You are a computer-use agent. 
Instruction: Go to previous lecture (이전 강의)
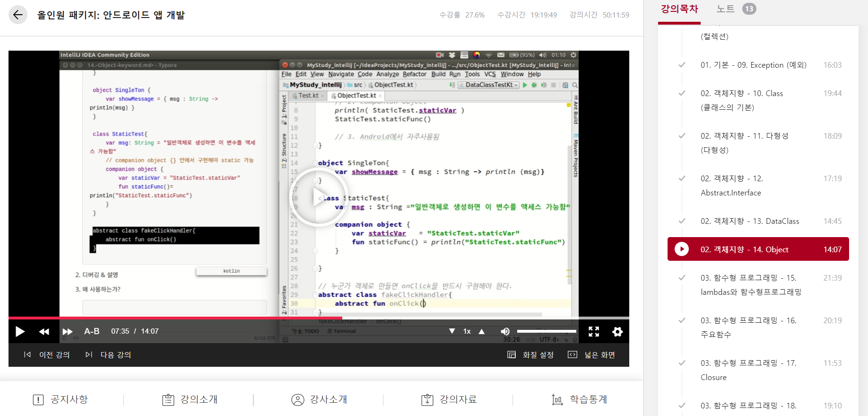tap(47, 355)
